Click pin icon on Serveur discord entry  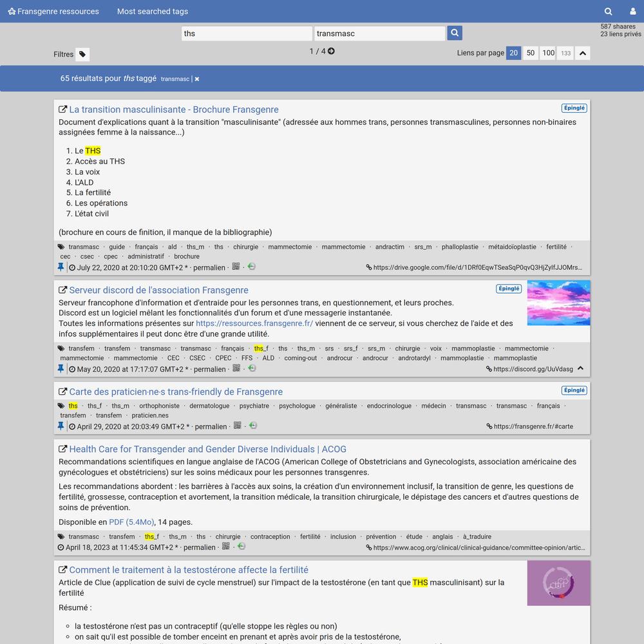point(61,369)
